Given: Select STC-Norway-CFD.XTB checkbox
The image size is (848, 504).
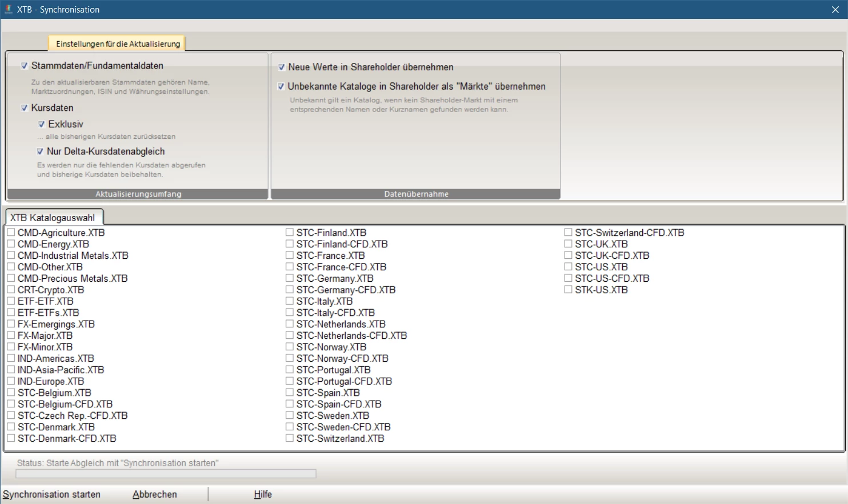Looking at the screenshot, I should [x=290, y=358].
